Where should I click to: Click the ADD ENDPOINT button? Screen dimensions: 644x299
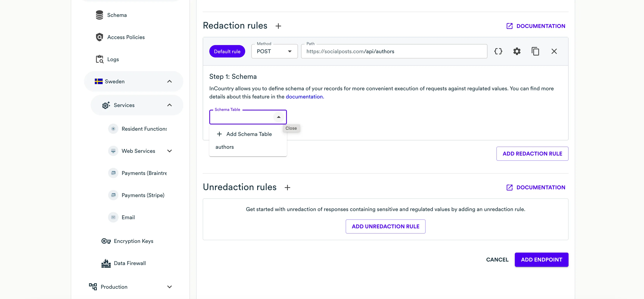click(541, 259)
